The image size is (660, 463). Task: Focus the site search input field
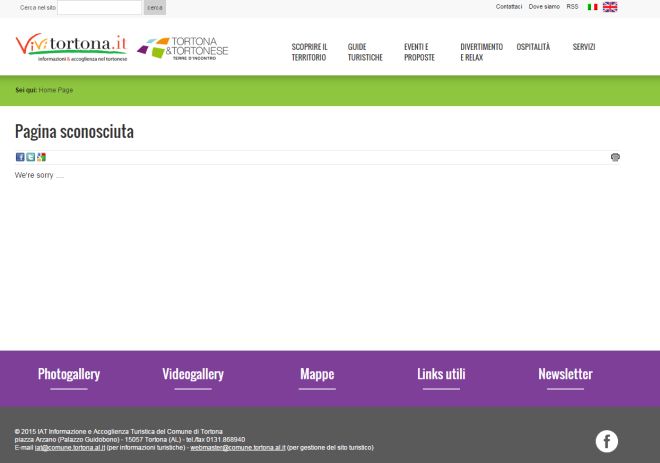[x=99, y=8]
